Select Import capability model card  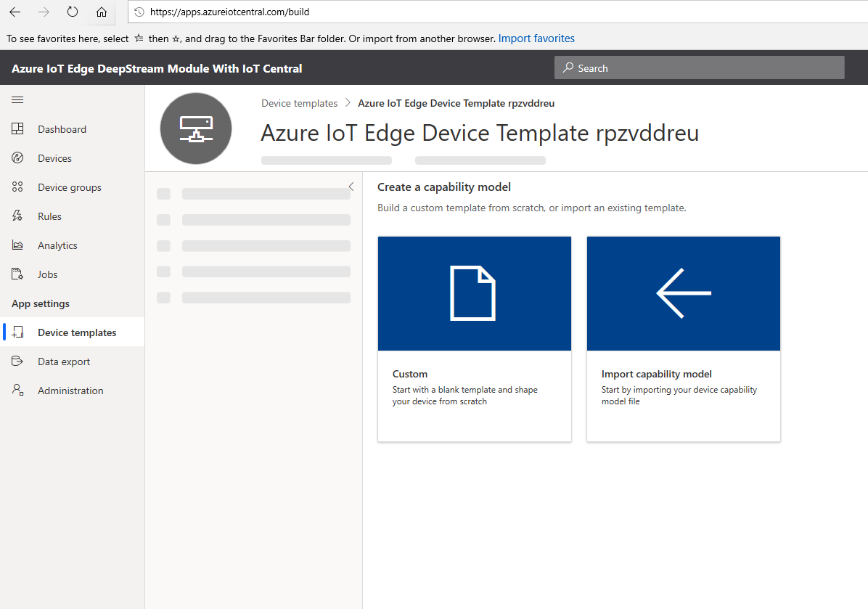click(x=684, y=339)
